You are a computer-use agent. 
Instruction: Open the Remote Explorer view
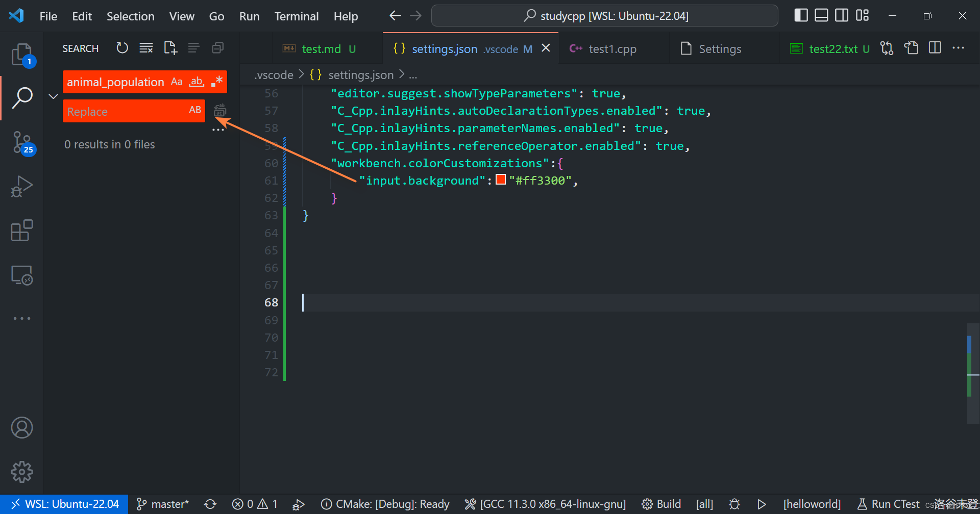[x=22, y=275]
